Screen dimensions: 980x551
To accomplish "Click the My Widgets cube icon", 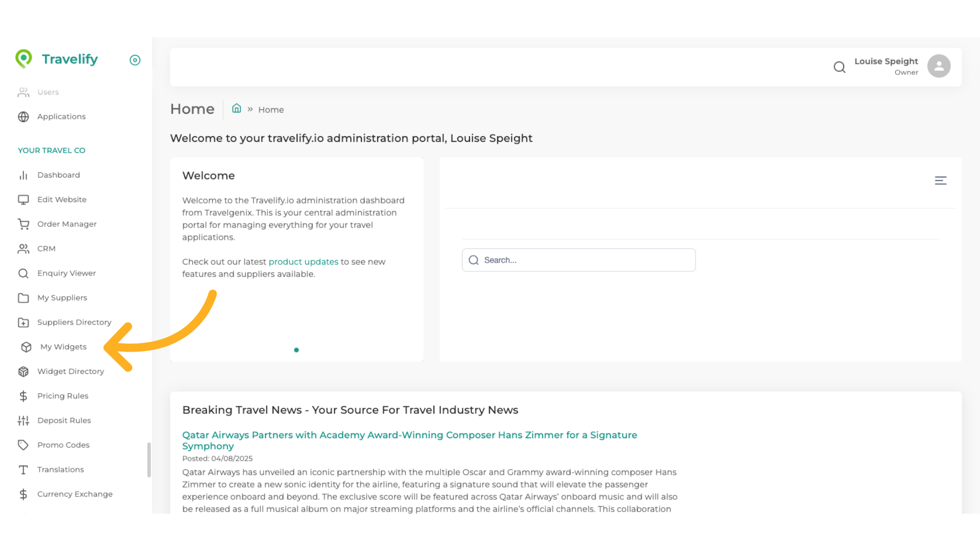I will point(27,347).
